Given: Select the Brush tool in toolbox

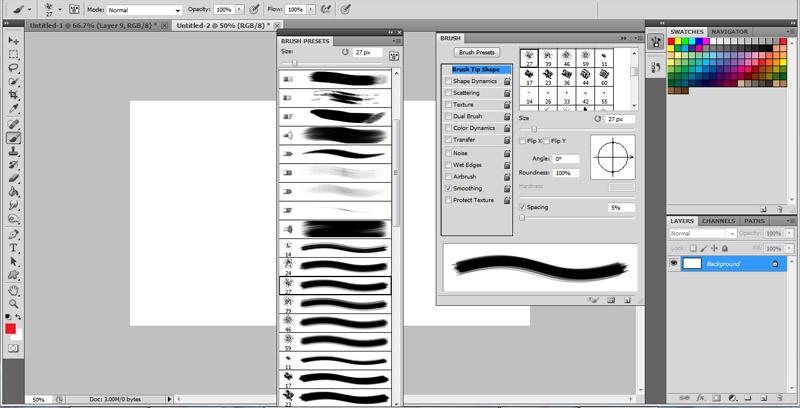Looking at the screenshot, I should [14, 138].
